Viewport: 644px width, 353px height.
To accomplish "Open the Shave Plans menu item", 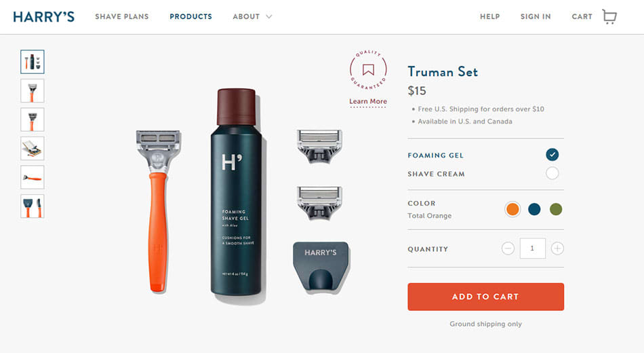I will (122, 17).
